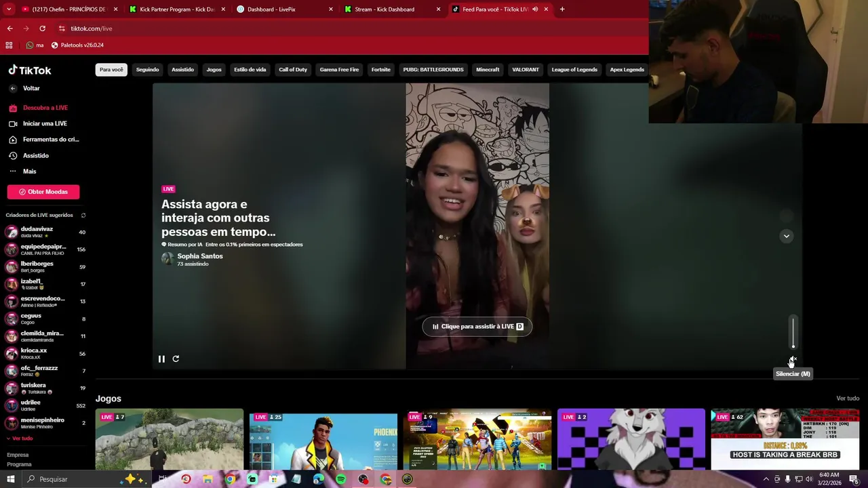Image resolution: width=868 pixels, height=488 pixels.
Task: Open Sophia Santos streamer profile
Action: point(200,256)
